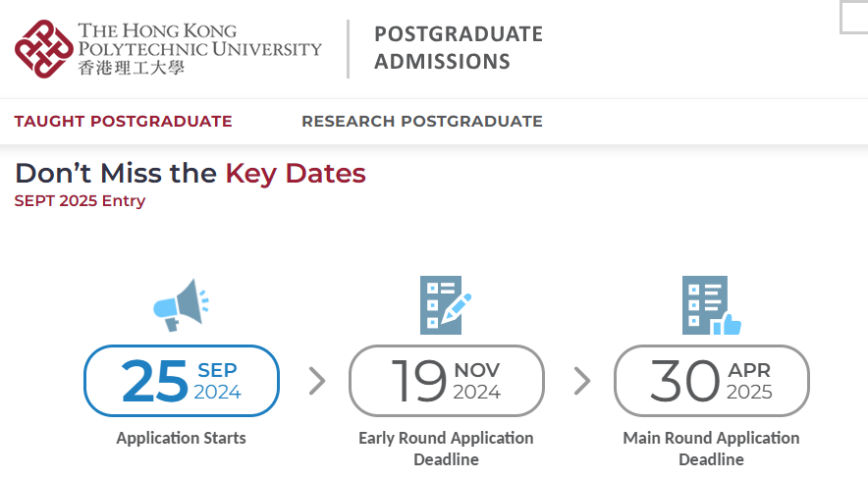Select the 30 APR 2025 date pill

pos(711,381)
